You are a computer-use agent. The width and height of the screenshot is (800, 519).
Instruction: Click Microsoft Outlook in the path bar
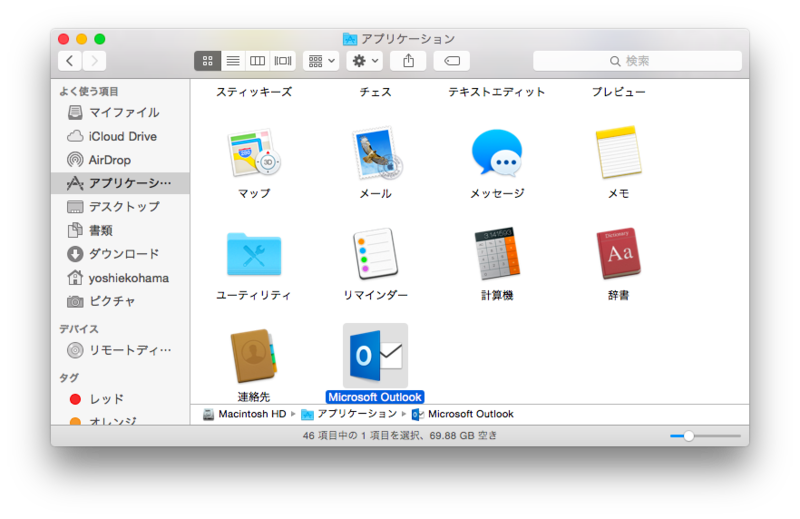[462, 414]
